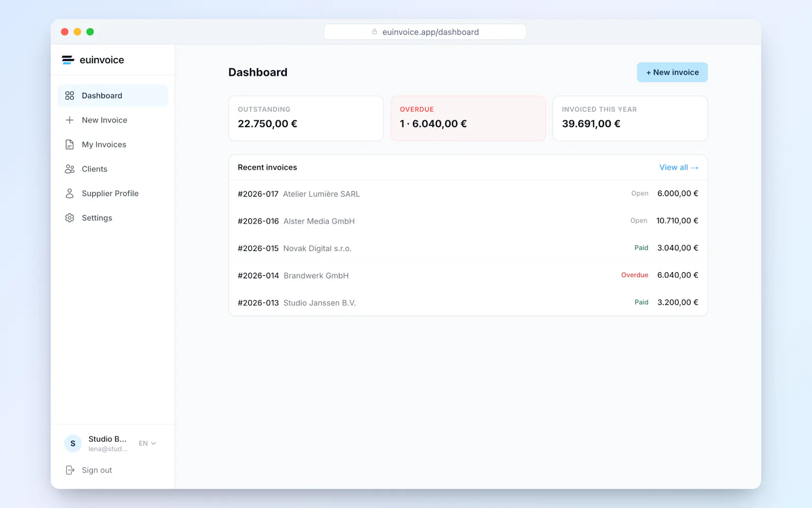Click the Studio B... account name
The height and width of the screenshot is (508, 812).
(x=107, y=439)
